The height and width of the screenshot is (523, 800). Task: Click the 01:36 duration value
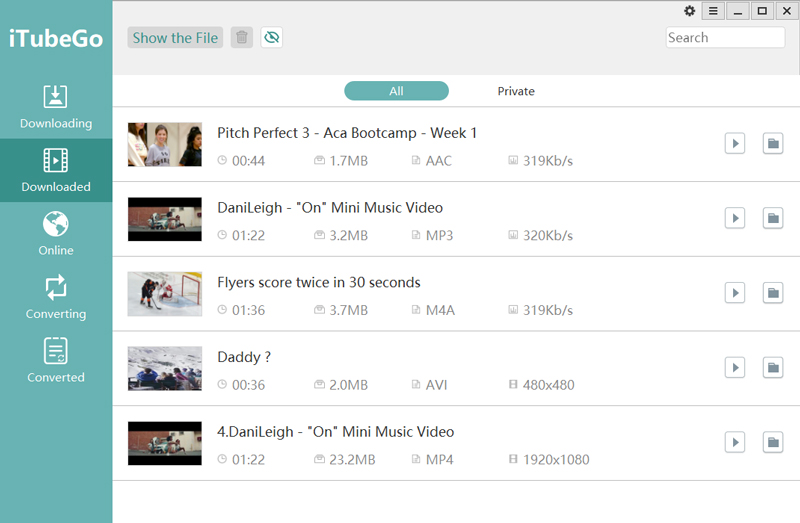tap(248, 310)
